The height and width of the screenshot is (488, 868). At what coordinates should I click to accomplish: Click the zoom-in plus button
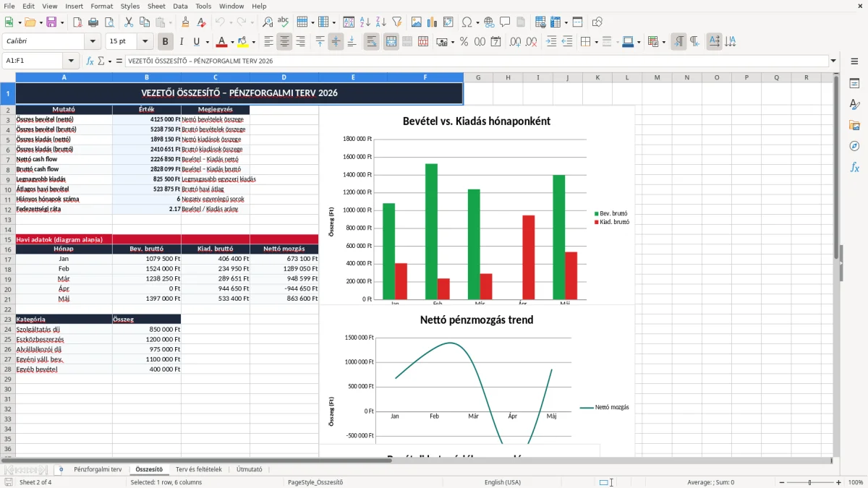point(839,482)
